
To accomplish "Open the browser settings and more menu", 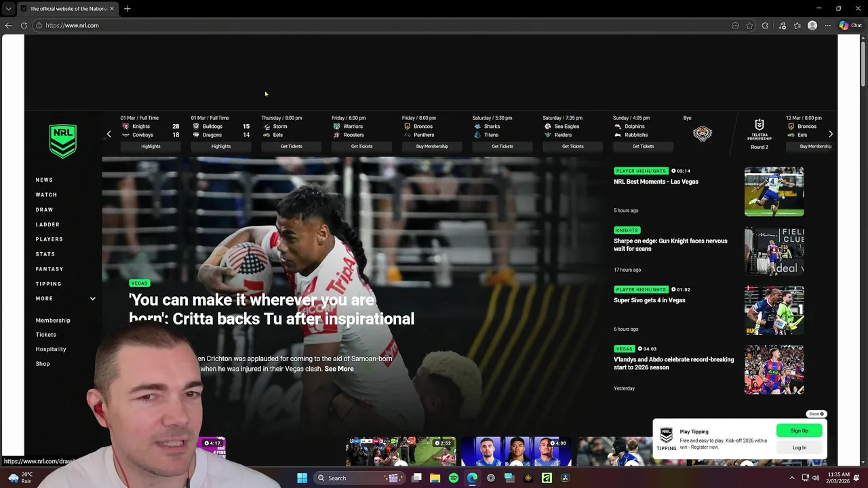I will [x=828, y=25].
